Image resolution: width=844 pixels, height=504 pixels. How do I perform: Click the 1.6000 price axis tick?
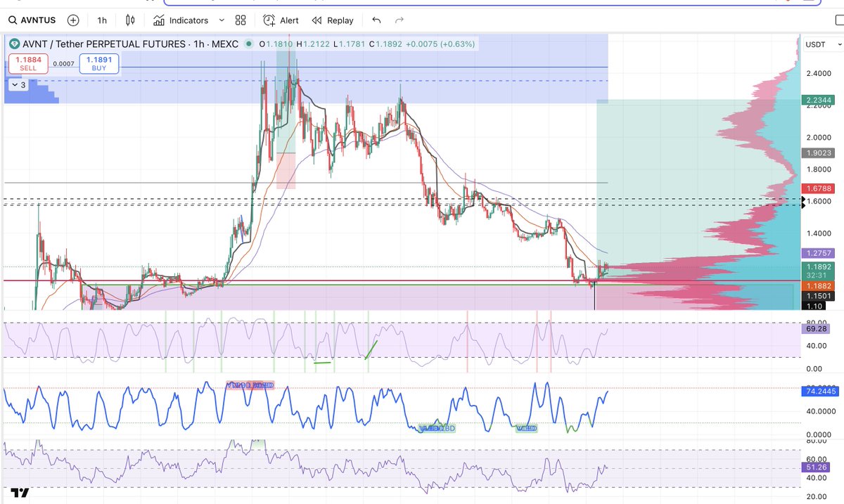819,201
